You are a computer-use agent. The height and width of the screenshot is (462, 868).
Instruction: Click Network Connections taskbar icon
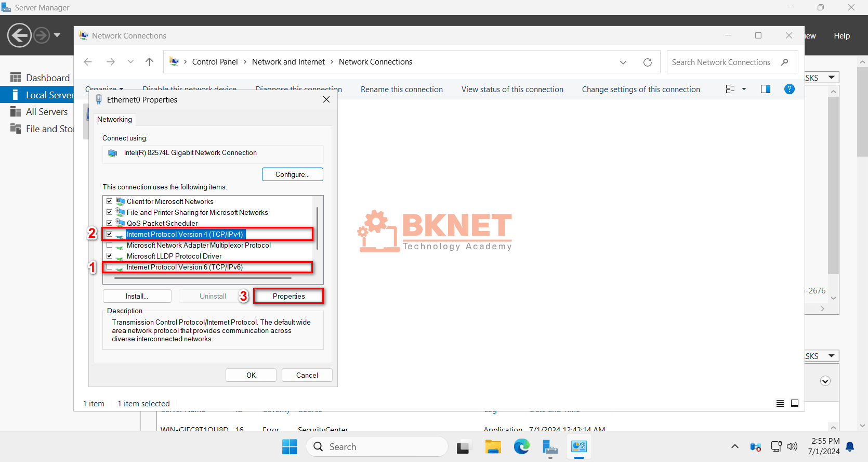click(x=579, y=447)
